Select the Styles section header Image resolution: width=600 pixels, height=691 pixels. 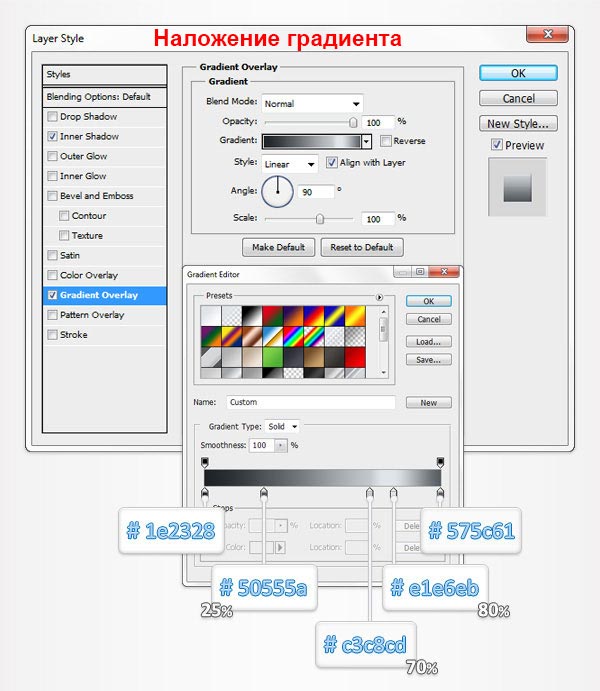(x=104, y=74)
